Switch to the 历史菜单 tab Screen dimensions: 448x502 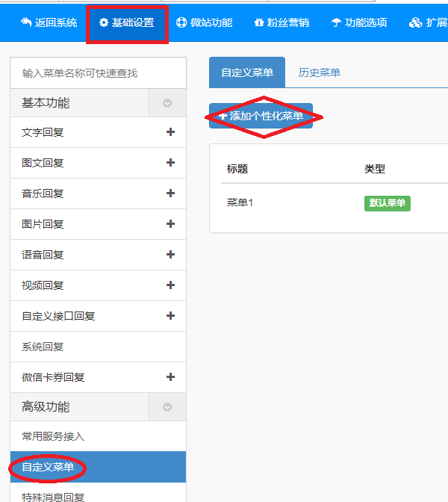click(320, 72)
